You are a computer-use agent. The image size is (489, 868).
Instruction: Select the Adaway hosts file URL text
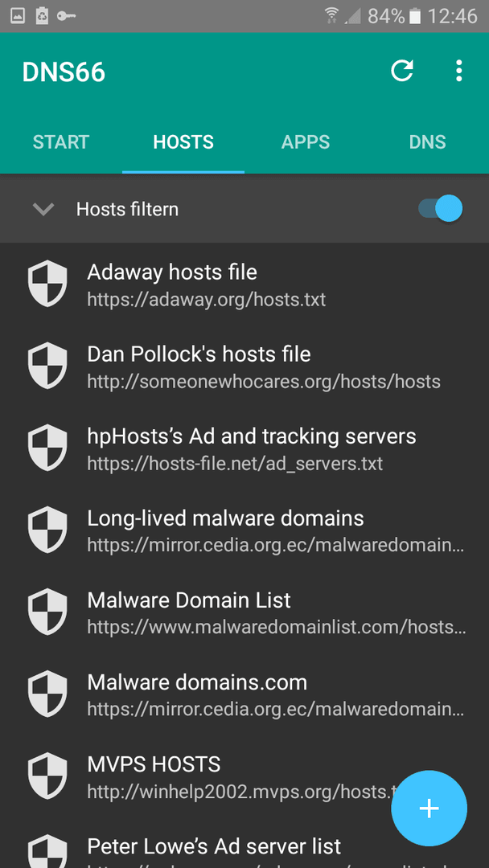click(x=206, y=300)
